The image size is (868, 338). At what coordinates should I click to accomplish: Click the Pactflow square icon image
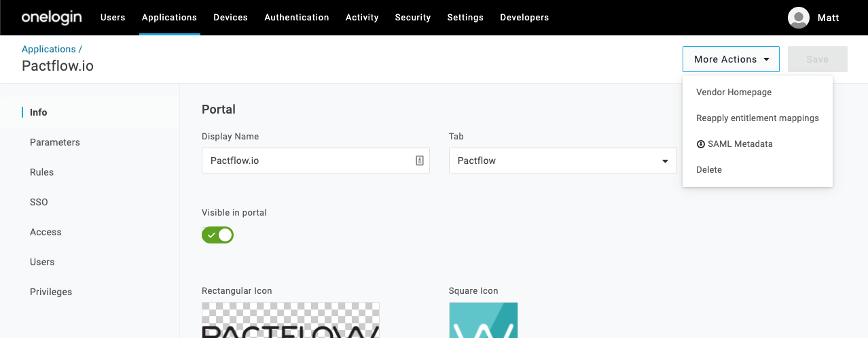tap(483, 320)
